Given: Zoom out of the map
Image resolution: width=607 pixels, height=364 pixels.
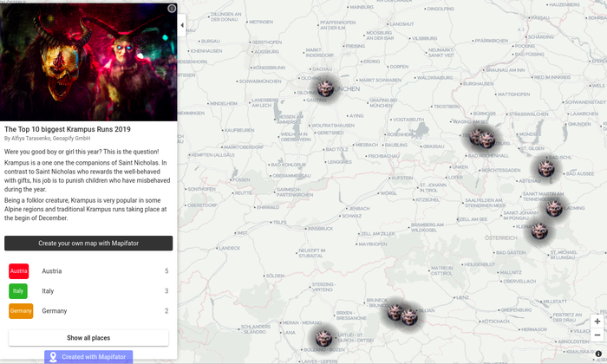Looking at the screenshot, I should click(597, 335).
